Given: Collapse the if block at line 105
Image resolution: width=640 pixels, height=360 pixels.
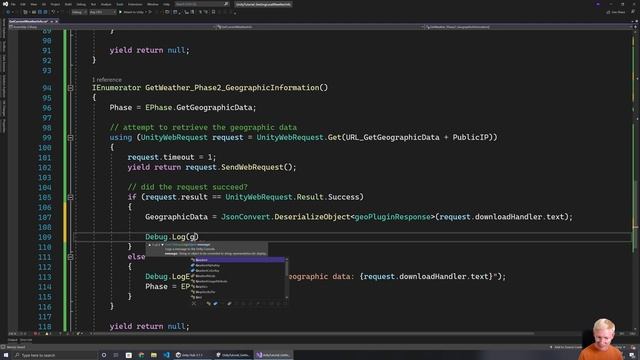Looking at the screenshot, I should pyautogui.click(x=70, y=197).
